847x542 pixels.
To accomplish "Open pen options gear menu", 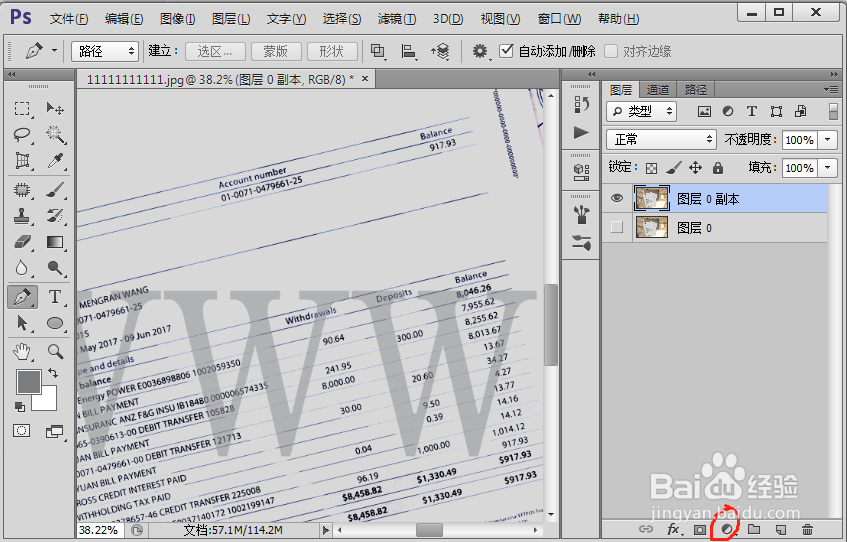I will point(480,51).
